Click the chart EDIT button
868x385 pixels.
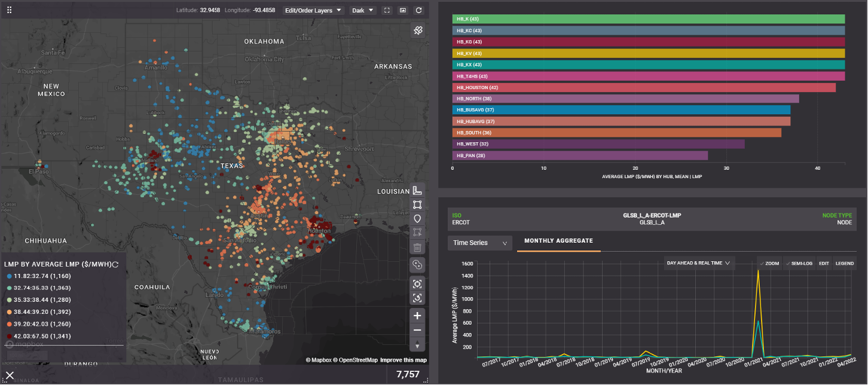pos(823,264)
